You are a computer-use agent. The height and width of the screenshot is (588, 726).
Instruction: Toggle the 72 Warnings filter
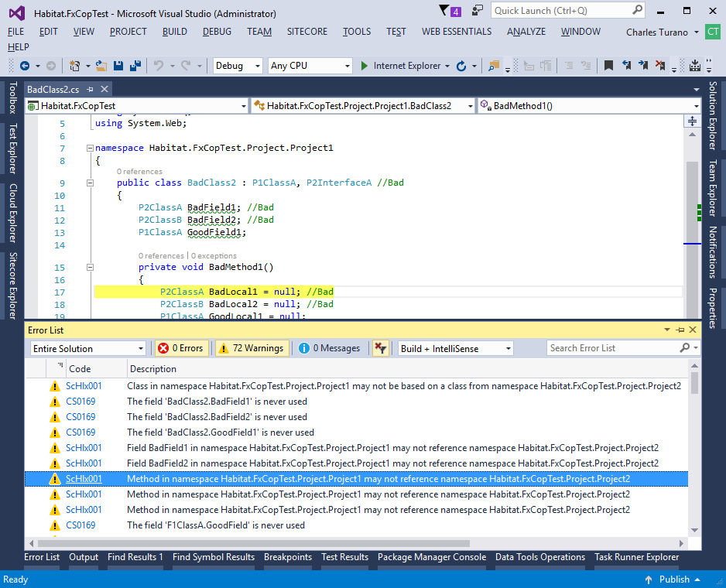[x=252, y=348]
